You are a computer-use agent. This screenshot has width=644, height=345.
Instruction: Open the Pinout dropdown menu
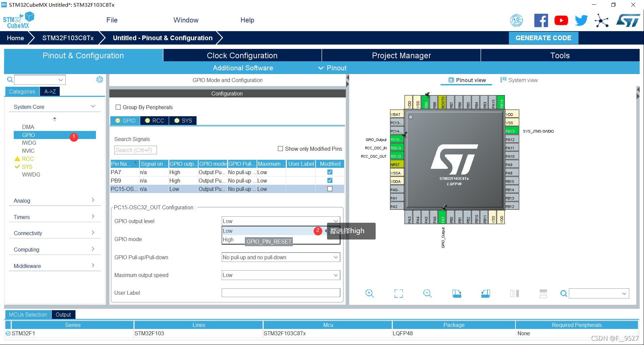pyautogui.click(x=332, y=68)
